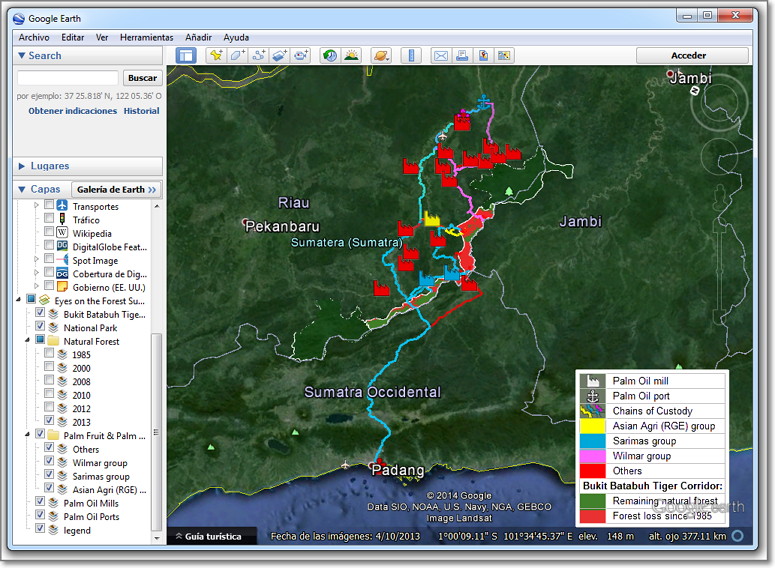775x568 pixels.
Task: Toggle the sidebar panel toolbar button
Action: click(x=186, y=55)
